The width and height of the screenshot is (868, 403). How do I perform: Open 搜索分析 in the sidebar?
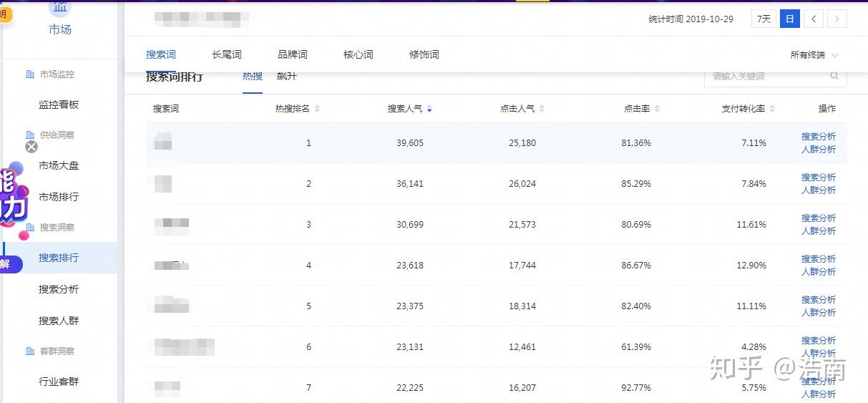coord(59,289)
